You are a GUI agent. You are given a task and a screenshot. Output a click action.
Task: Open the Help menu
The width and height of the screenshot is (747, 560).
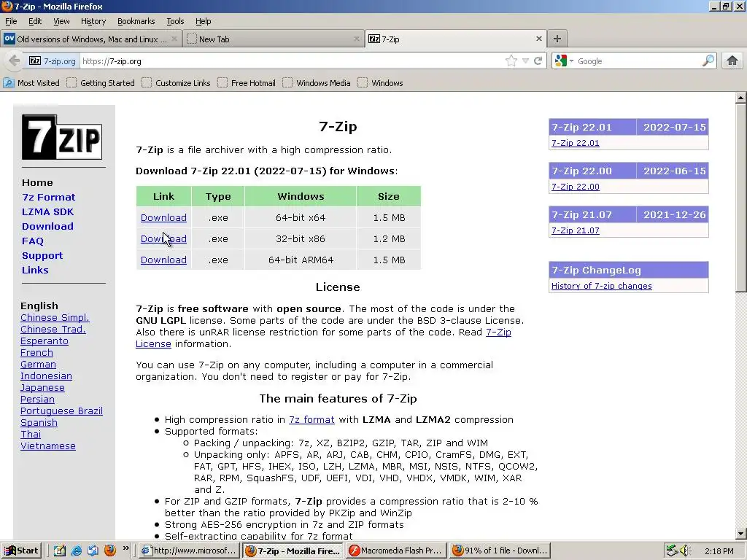point(203,21)
